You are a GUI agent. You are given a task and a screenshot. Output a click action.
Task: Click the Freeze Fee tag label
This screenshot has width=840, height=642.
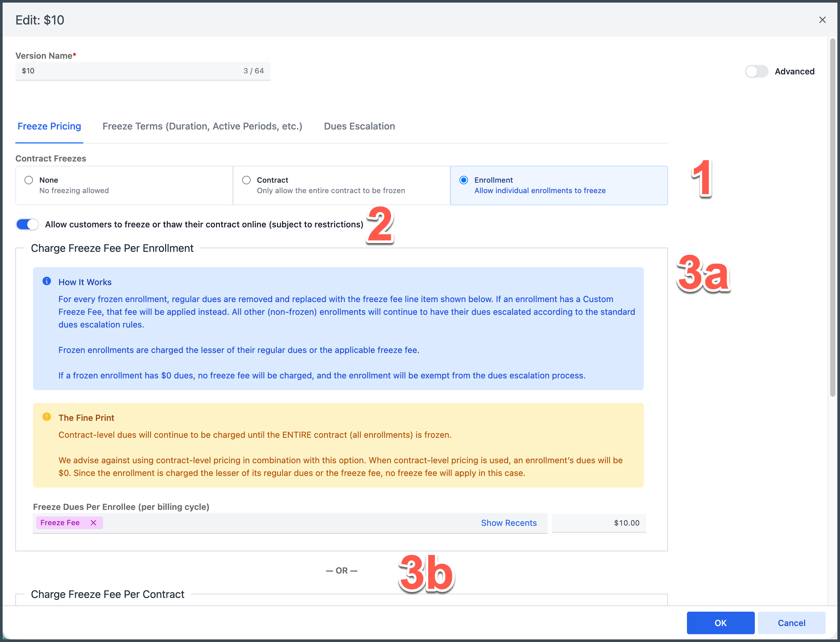(60, 522)
